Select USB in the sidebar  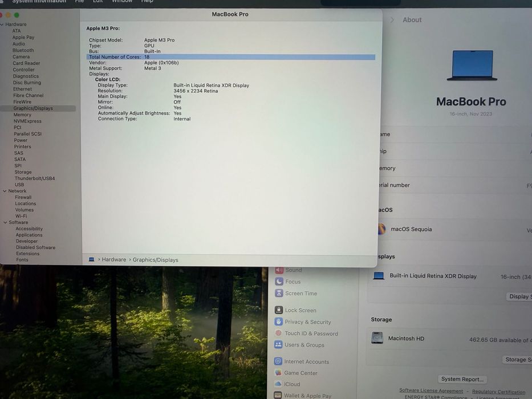tap(19, 185)
